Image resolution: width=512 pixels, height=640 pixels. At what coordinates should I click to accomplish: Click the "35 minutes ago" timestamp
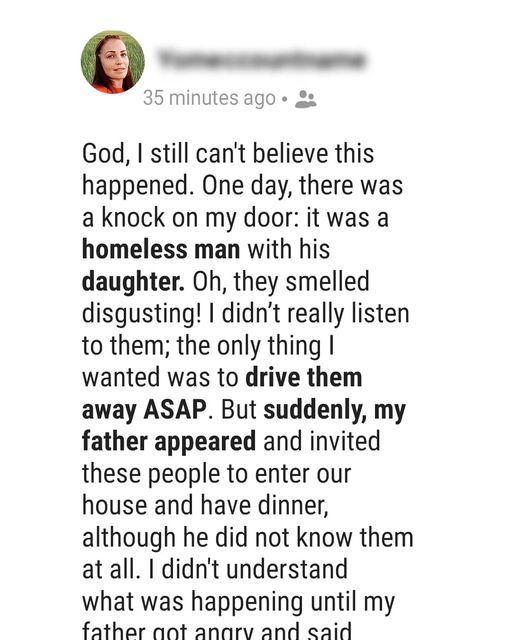(x=209, y=98)
